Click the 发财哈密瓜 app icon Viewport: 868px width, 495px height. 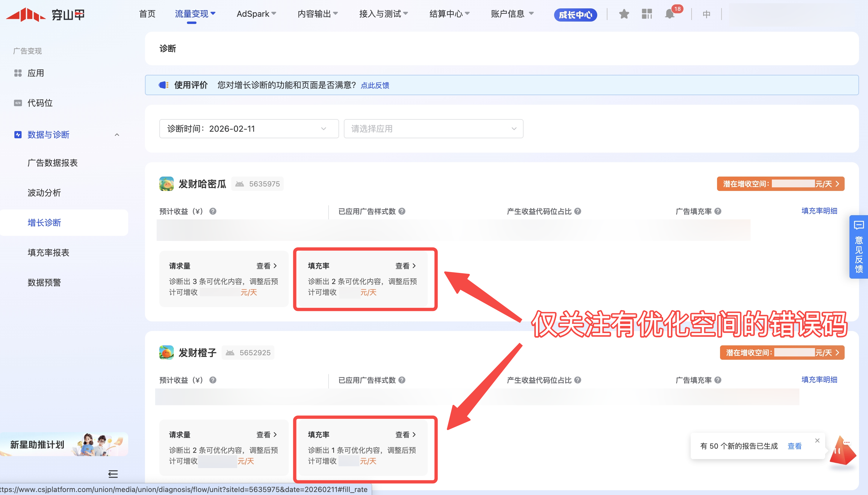click(167, 184)
